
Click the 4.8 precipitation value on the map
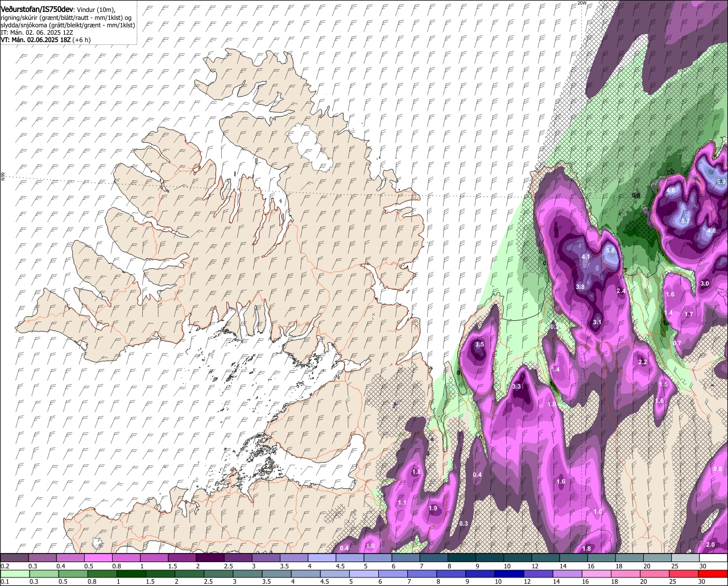[x=712, y=230]
